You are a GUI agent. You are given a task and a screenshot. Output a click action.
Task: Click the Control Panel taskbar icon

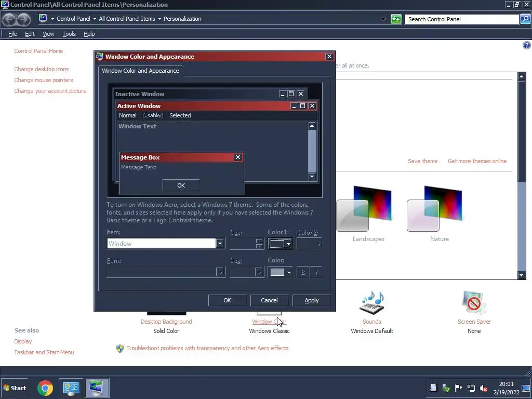[71, 388]
